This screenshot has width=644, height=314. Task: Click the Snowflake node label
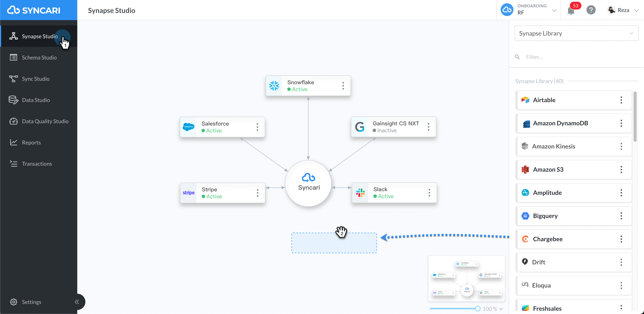coord(301,82)
